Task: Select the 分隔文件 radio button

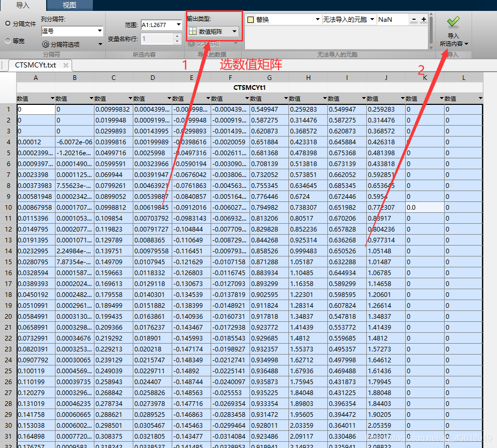Action: pyautogui.click(x=8, y=23)
